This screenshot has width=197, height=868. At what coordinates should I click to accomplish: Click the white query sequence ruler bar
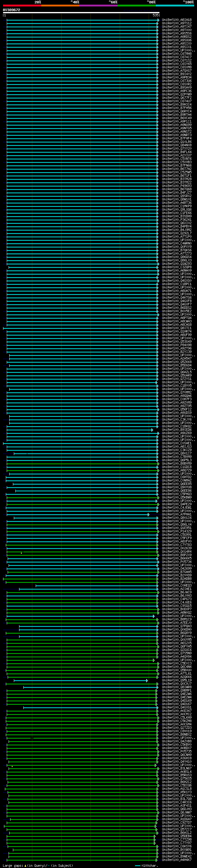[x=81, y=12]
